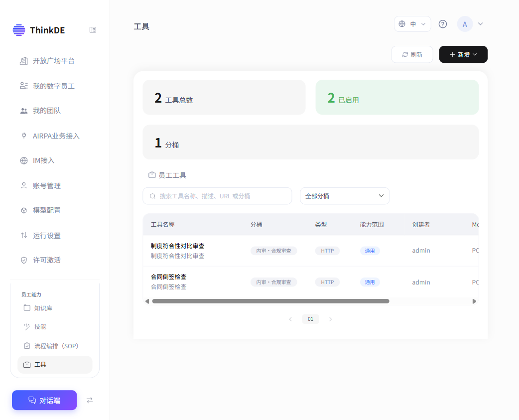Click the scrollbar left arrow
The width and height of the screenshot is (519, 420).
[x=147, y=301]
